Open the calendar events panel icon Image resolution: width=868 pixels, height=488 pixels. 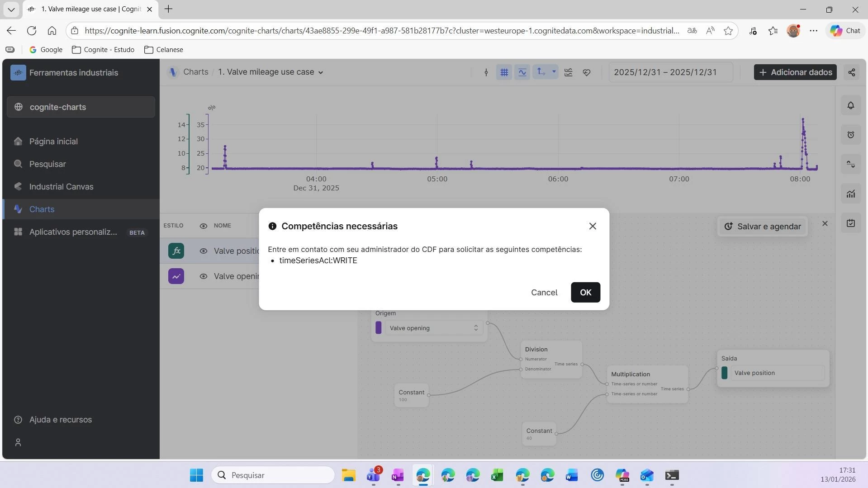(851, 223)
